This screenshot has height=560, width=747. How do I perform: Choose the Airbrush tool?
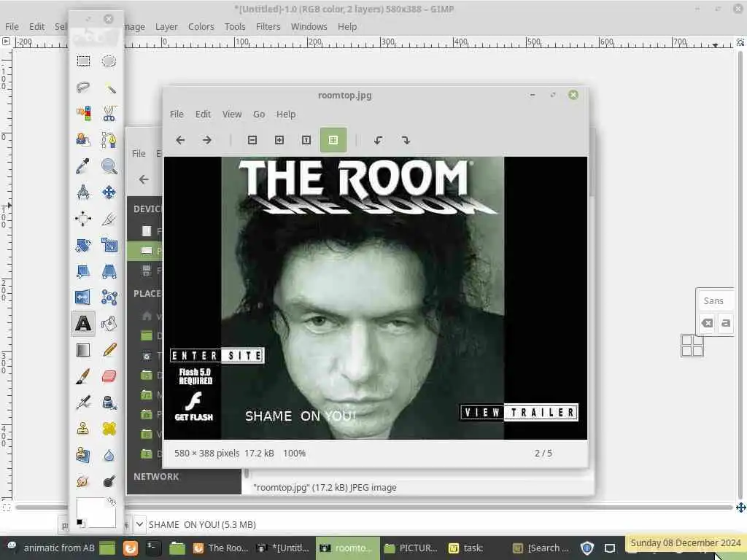point(83,402)
